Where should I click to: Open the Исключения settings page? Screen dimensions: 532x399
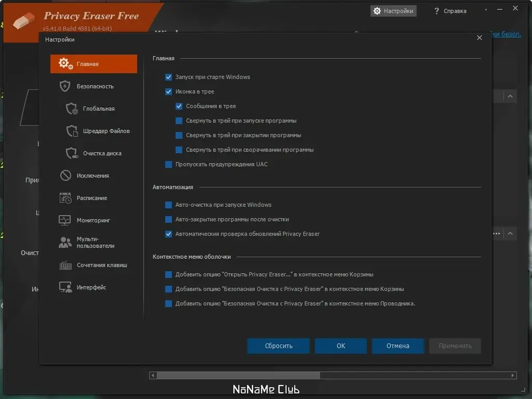[x=94, y=176]
